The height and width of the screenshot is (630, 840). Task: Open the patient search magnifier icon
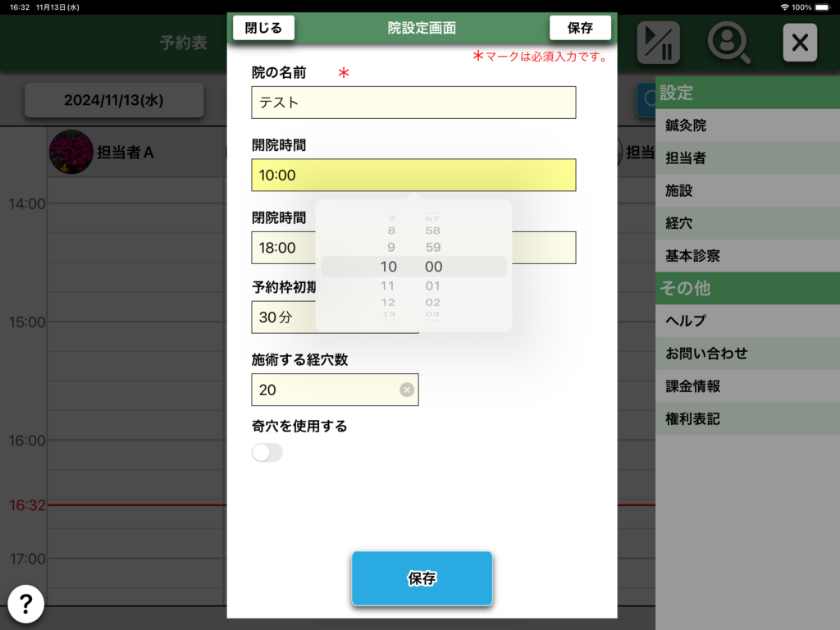[728, 43]
